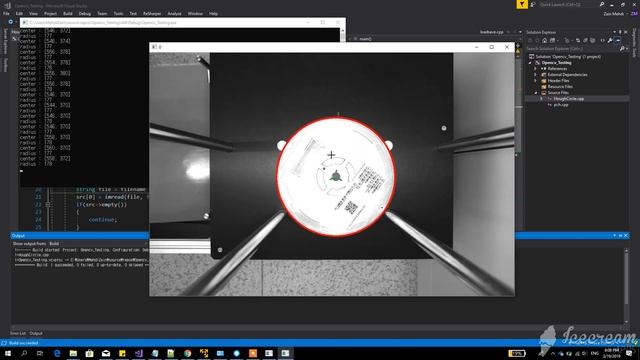The image size is (640, 360).
Task: Open the Analyze menu
Action: 174,13
